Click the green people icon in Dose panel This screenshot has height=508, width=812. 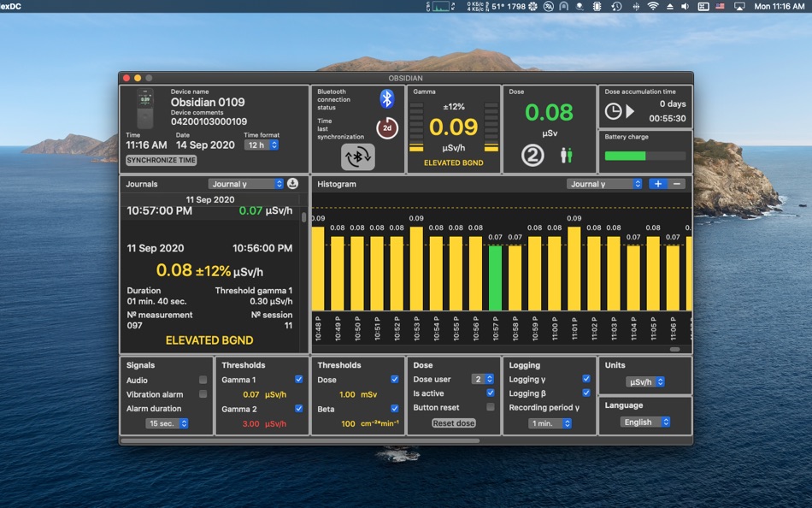[566, 155]
